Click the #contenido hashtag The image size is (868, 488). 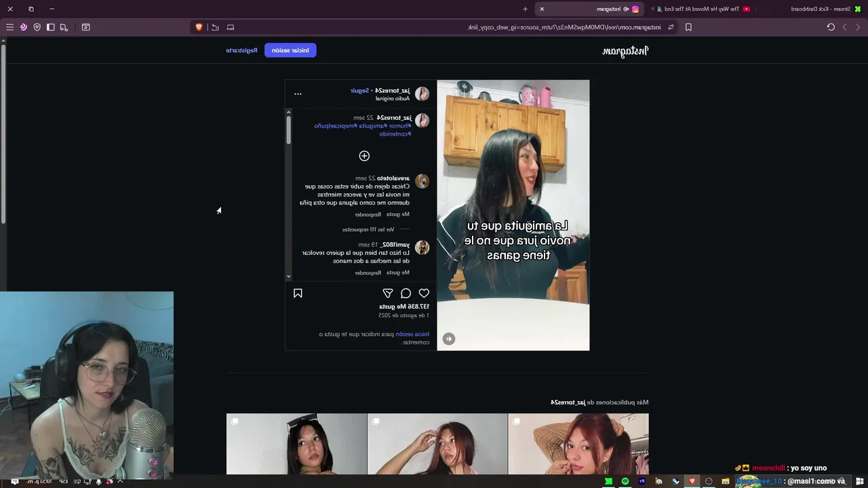point(395,134)
